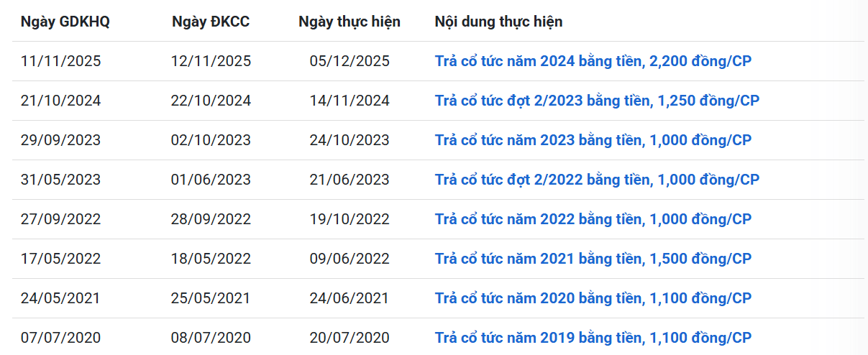This screenshot has width=868, height=355.
Task: Select the 11/11/2025 ex-dividend date cell
Action: (x=61, y=61)
